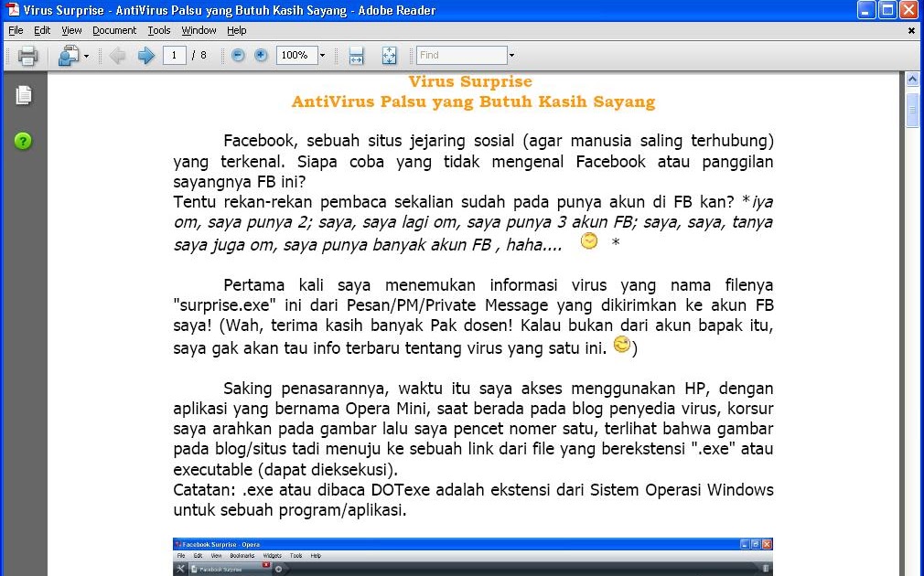Click the total pages '/ 8' label

click(x=199, y=56)
